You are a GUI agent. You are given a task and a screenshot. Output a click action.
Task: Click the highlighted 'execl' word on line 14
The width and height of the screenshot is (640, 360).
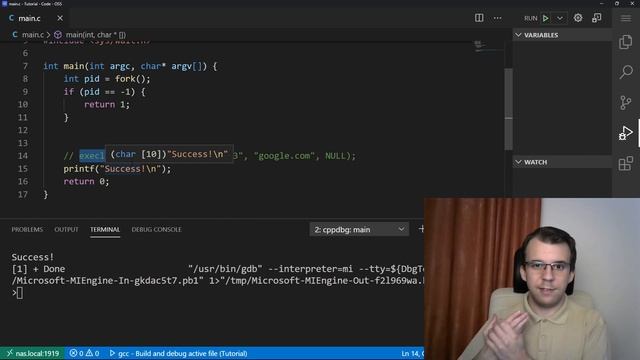[x=91, y=156]
